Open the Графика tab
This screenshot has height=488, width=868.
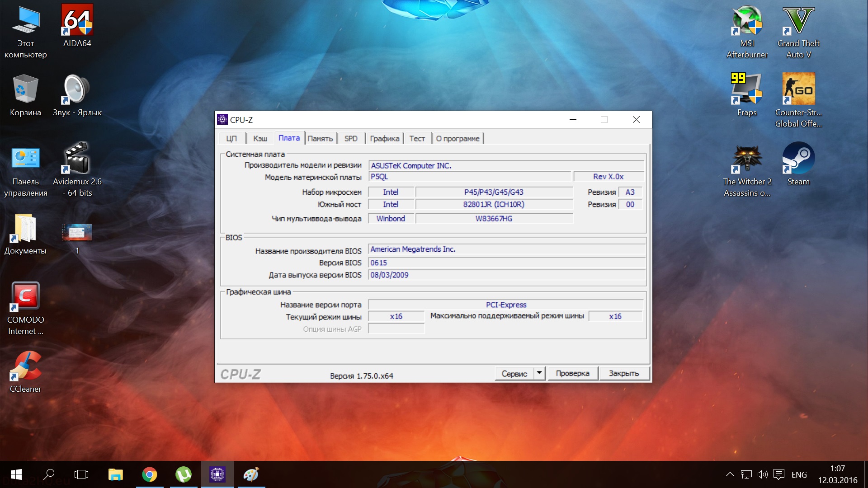384,139
